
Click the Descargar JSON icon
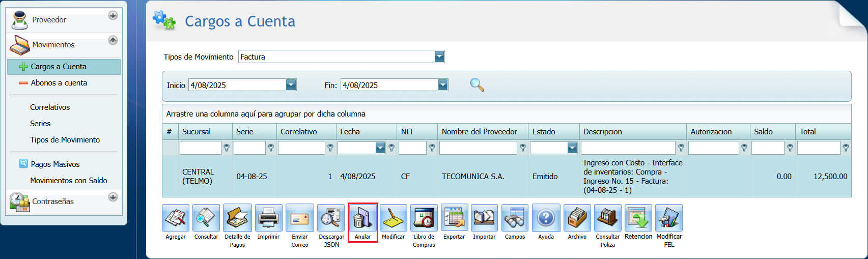[x=331, y=218]
